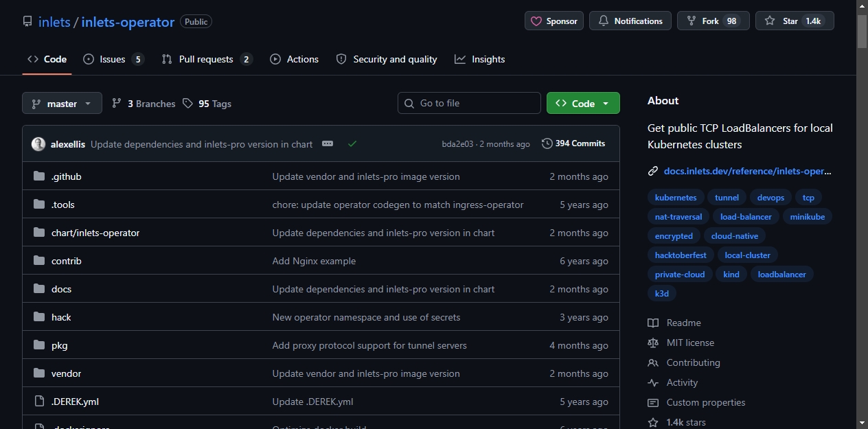Screen dimensions: 868x429
Task: Open the Issues tab
Action: tap(113, 59)
